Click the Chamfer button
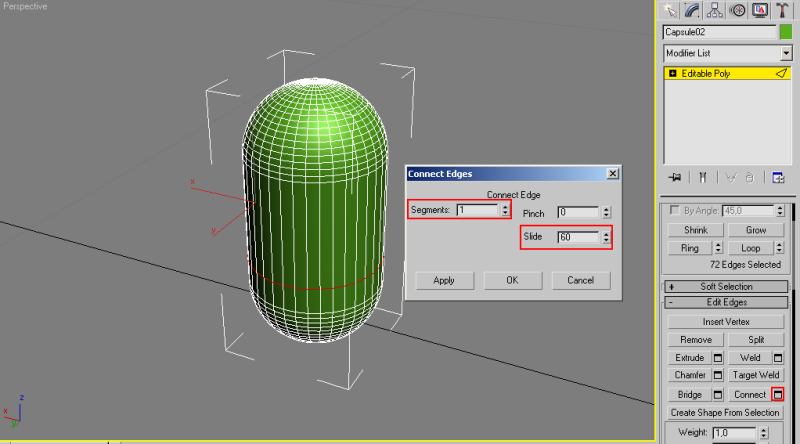 click(690, 375)
